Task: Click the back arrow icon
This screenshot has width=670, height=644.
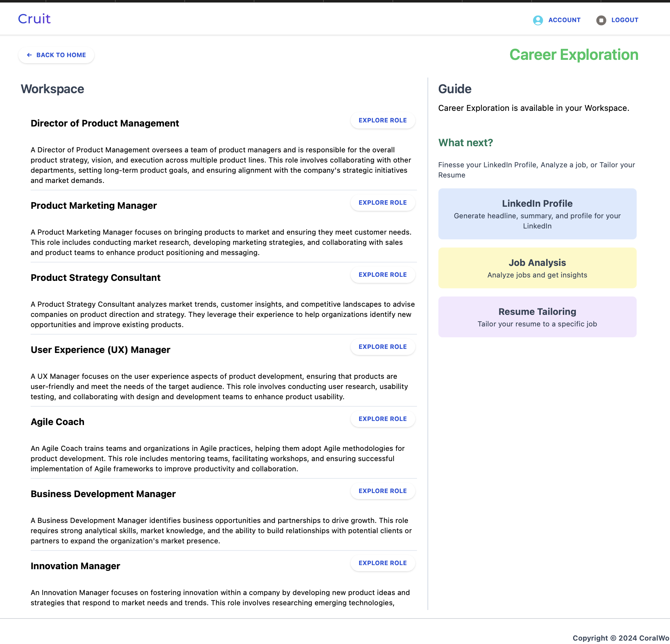Action: tap(29, 55)
